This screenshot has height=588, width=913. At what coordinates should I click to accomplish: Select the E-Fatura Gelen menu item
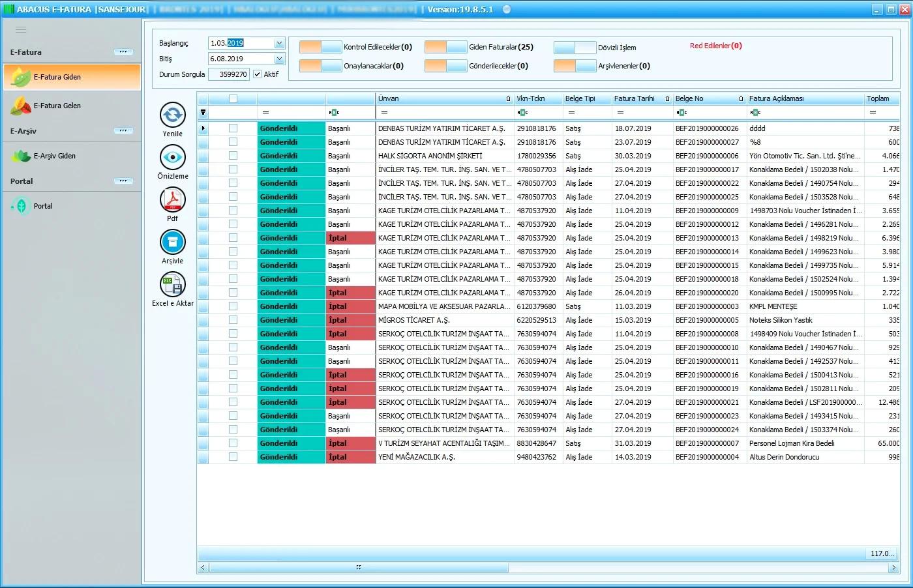coord(72,106)
